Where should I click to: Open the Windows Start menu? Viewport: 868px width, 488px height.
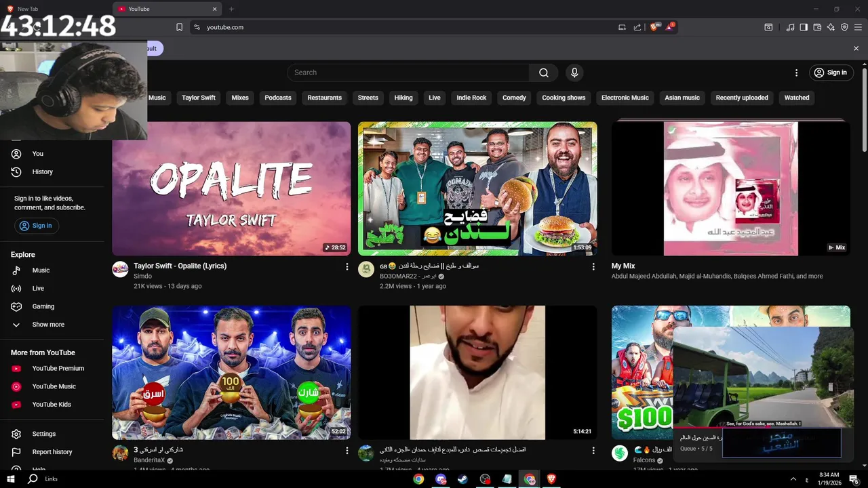pos(11,479)
